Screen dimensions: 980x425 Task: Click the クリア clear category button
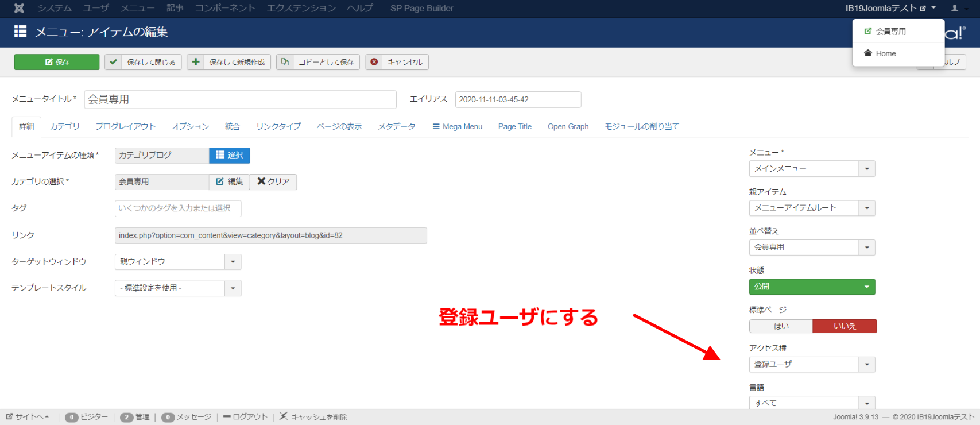(x=273, y=181)
